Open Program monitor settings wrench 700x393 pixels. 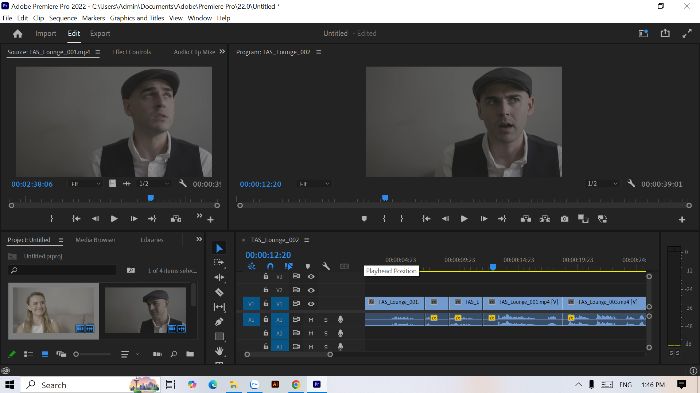click(631, 184)
